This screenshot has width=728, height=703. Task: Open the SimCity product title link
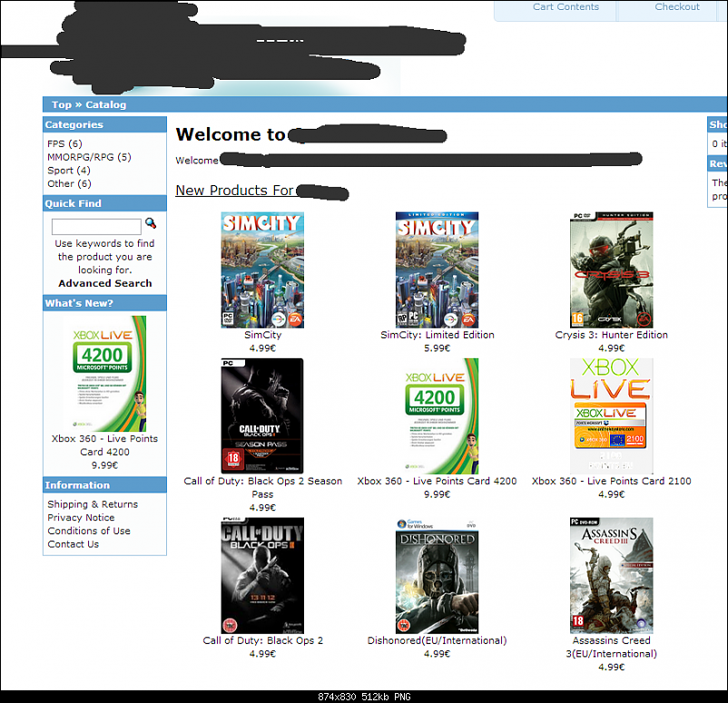click(262, 335)
